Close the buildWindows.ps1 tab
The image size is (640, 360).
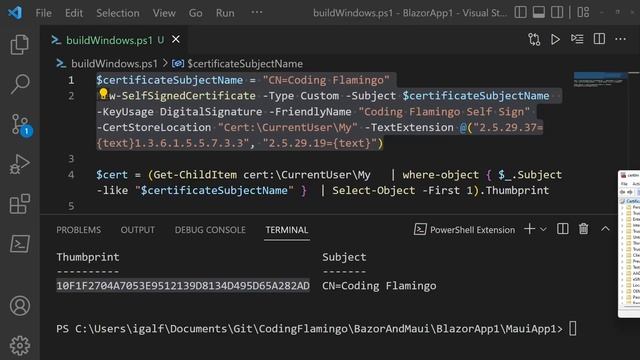point(176,40)
